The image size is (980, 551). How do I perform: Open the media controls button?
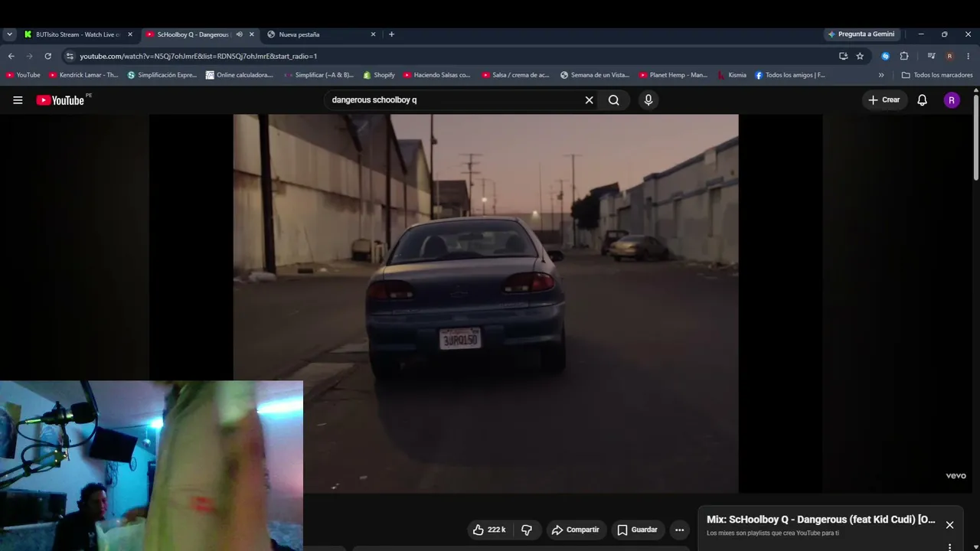click(931, 56)
